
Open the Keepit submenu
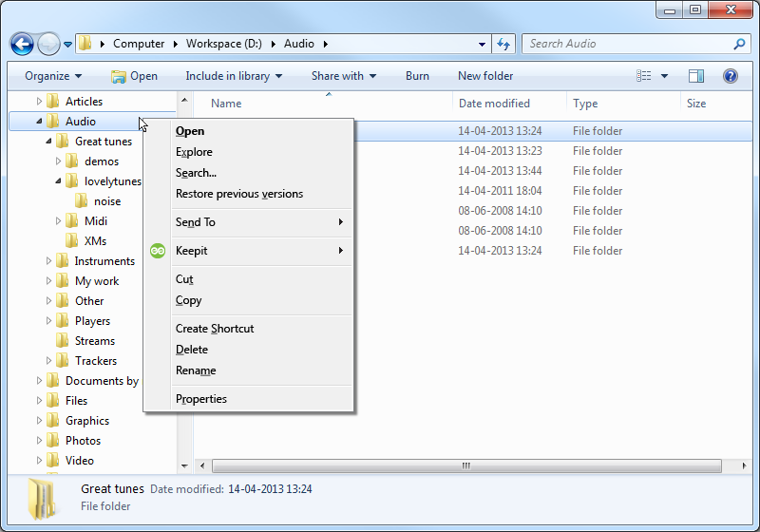[250, 251]
